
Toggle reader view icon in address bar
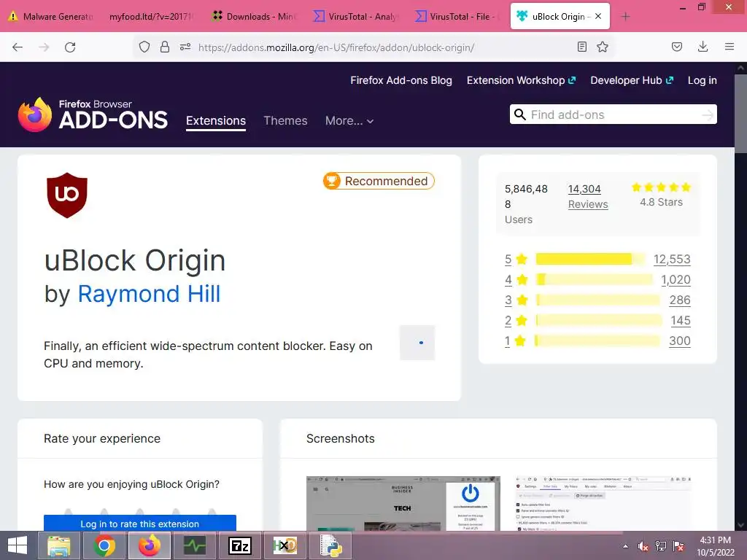pos(581,47)
